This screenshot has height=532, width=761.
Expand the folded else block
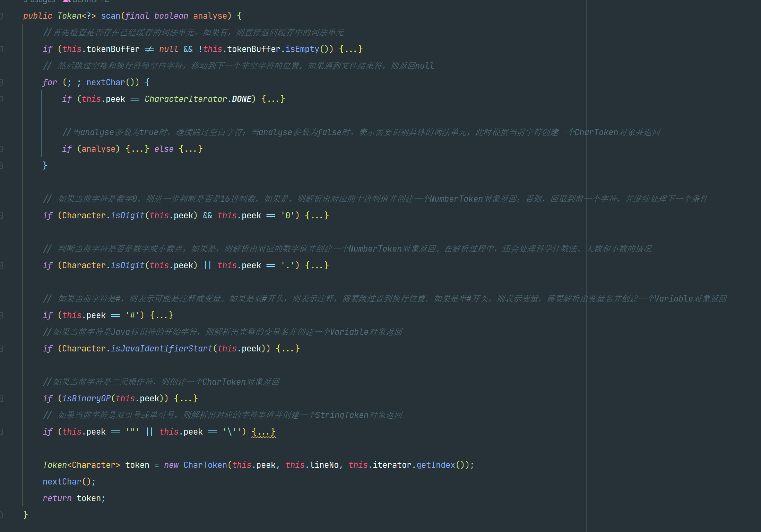click(191, 149)
